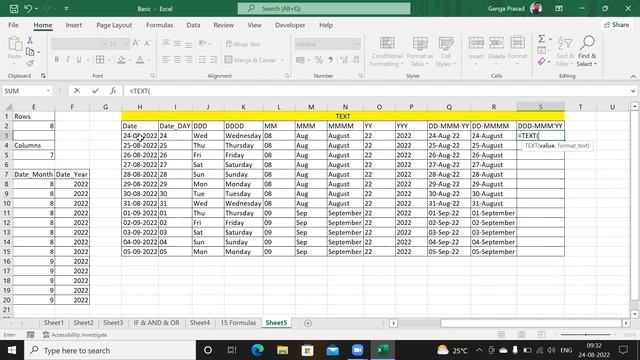Toggle Merge & Center
The height and width of the screenshot is (360, 640).
250,60
